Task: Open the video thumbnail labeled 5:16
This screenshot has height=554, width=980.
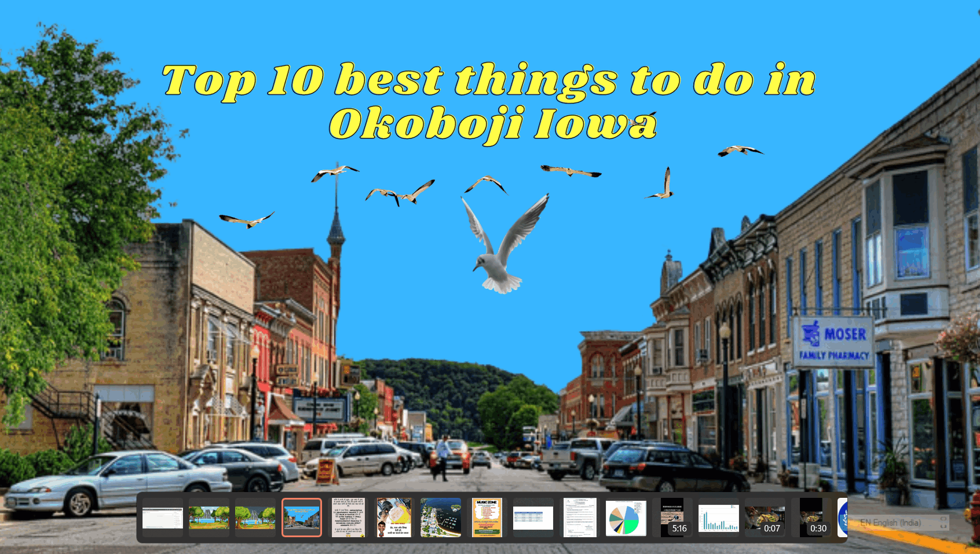Action: click(x=672, y=518)
